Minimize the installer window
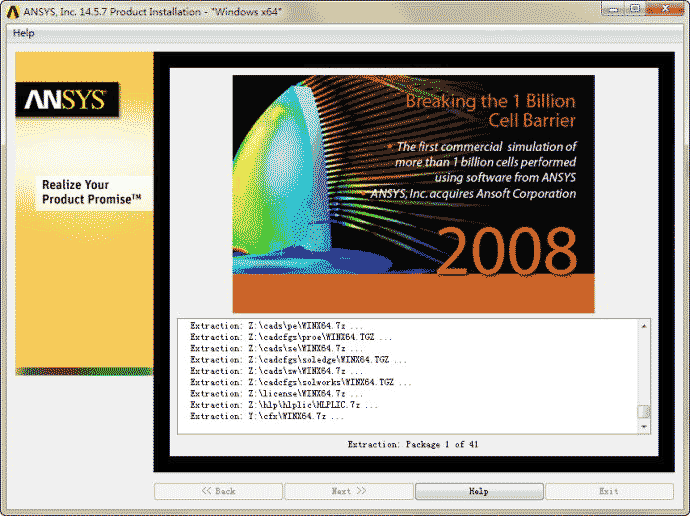 613,8
